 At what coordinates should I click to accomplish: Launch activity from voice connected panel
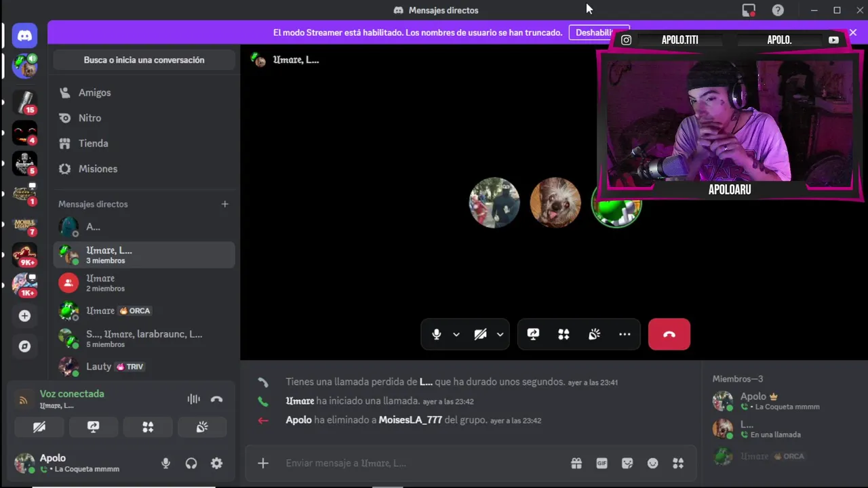[148, 427]
